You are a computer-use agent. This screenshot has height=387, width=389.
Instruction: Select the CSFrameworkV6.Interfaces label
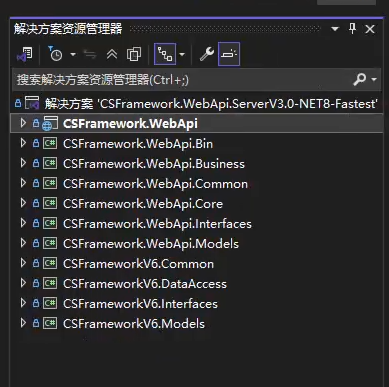click(x=140, y=304)
